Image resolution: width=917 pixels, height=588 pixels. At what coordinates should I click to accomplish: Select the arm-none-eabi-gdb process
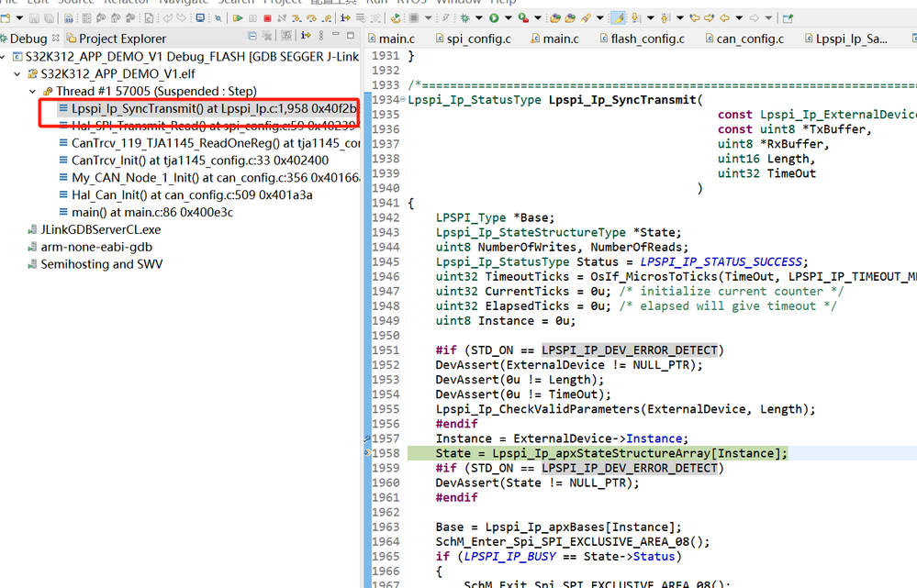coord(90,247)
